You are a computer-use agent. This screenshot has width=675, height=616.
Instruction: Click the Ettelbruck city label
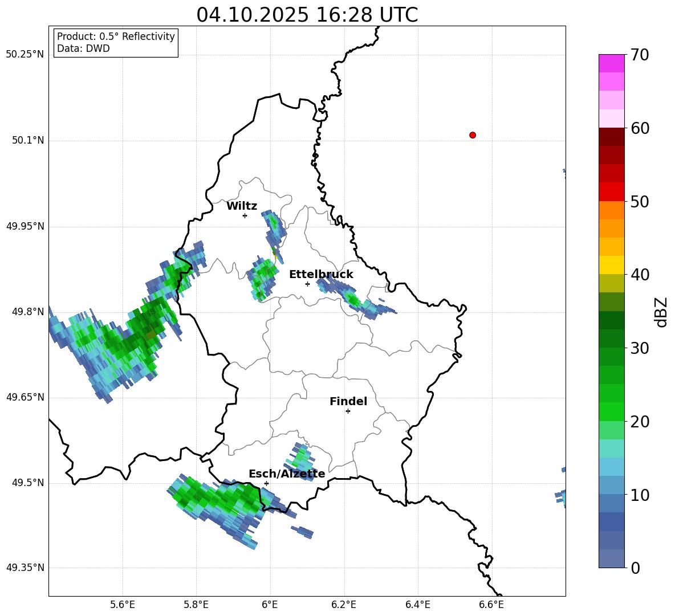tap(321, 275)
